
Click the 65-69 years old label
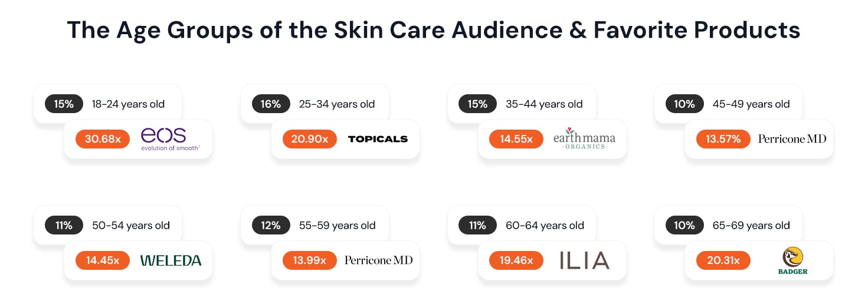(x=751, y=226)
